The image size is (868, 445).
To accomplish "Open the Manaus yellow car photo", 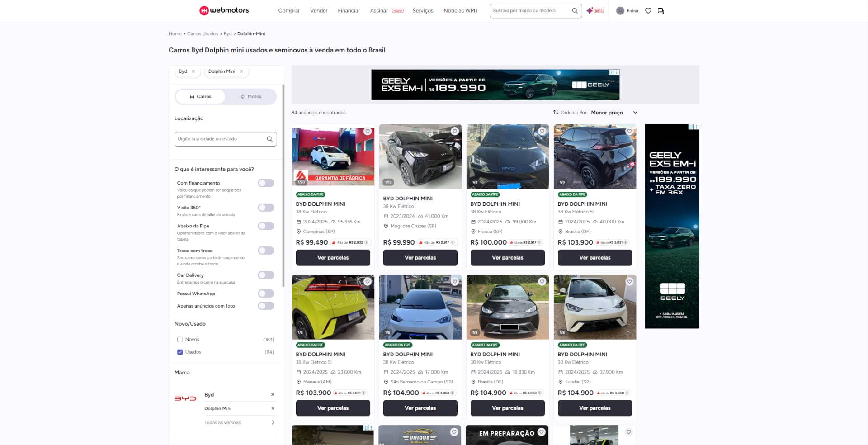I will click(333, 307).
